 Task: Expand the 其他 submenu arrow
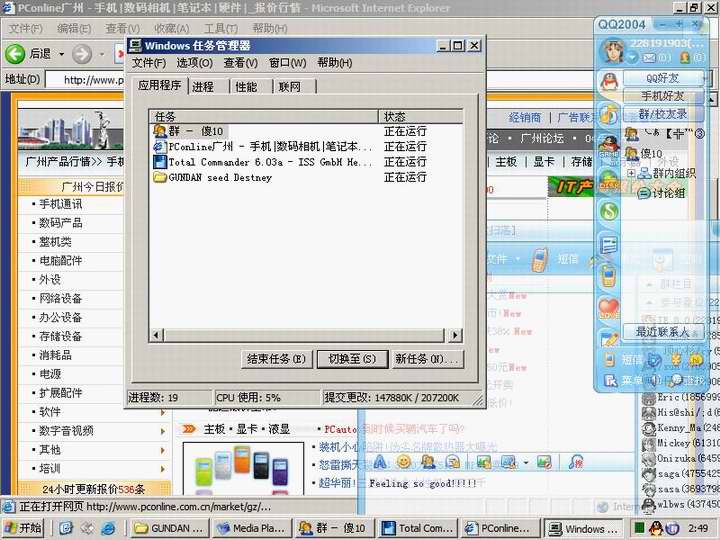tap(163, 450)
